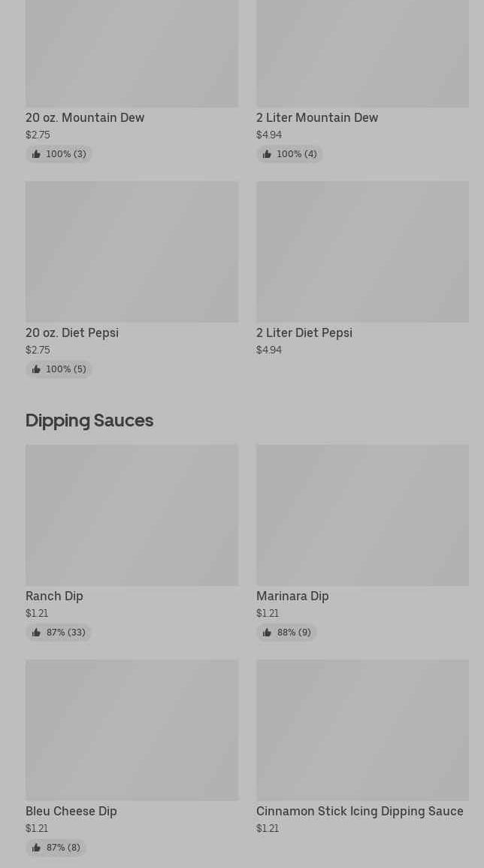Click thumbs-up icon under 2 Liter Mountain Dew
This screenshot has width=484, height=868.
coord(267,154)
